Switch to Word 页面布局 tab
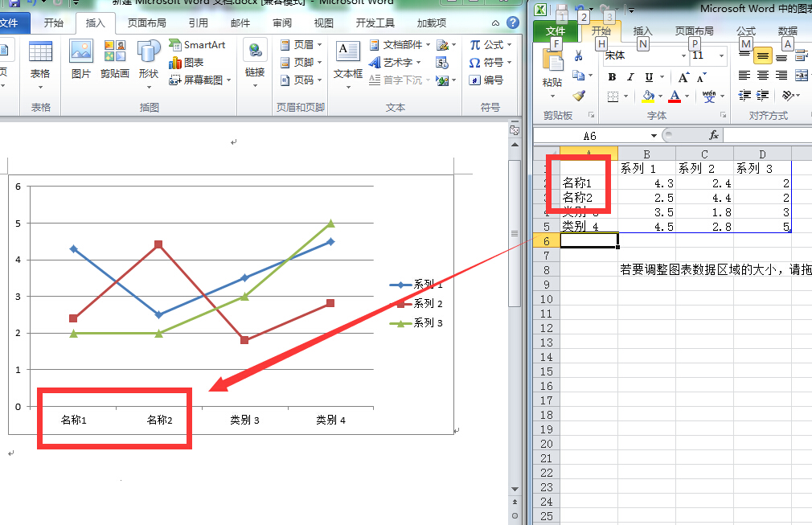This screenshot has height=525, width=812. click(146, 23)
